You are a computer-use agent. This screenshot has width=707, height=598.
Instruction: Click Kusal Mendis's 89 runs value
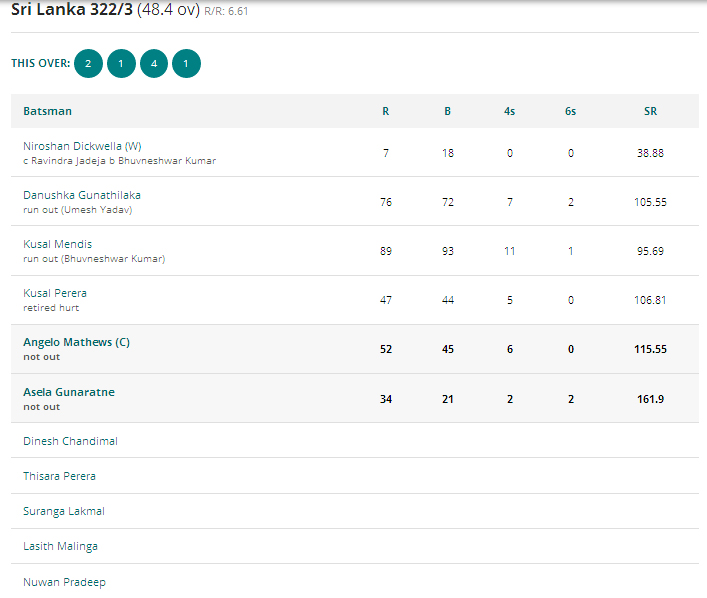[386, 251]
